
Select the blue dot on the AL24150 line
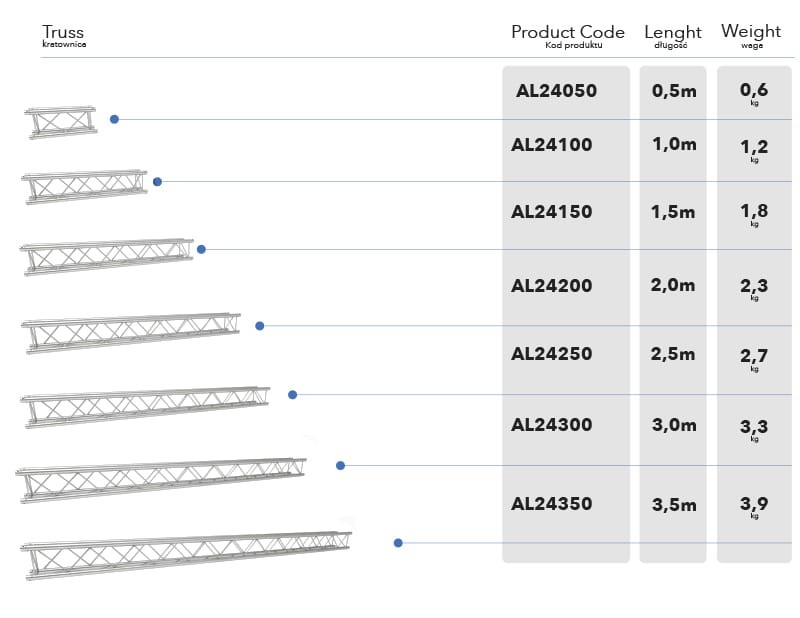(201, 249)
